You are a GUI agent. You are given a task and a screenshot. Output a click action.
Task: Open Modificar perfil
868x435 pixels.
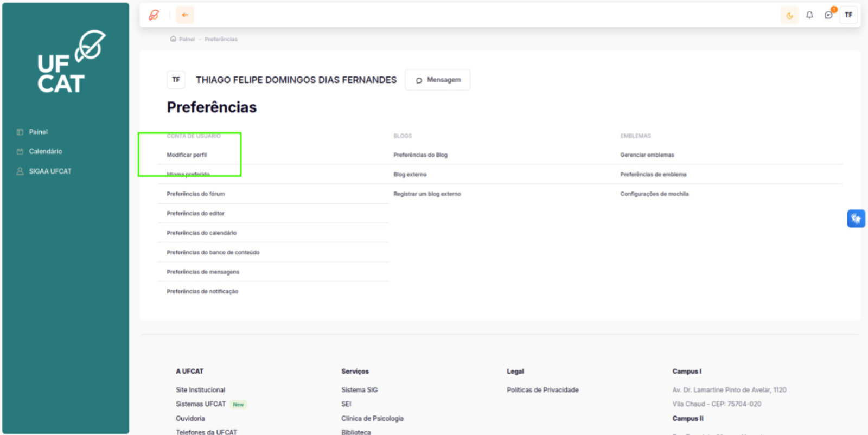(x=187, y=155)
